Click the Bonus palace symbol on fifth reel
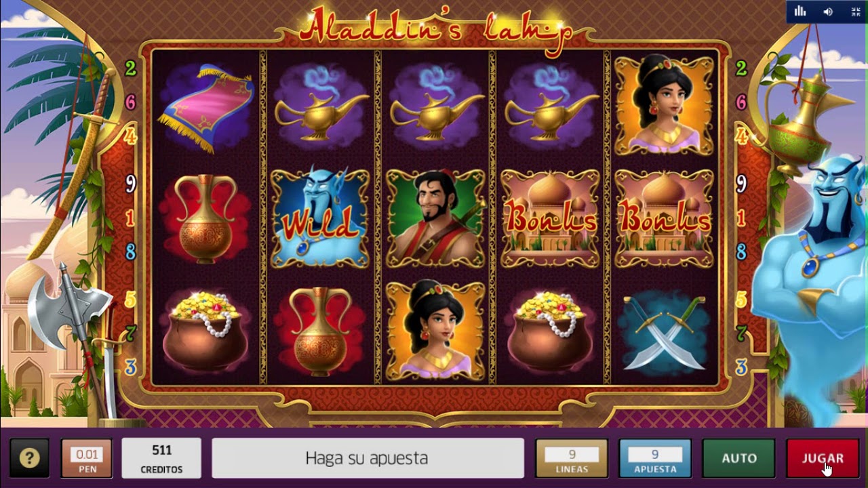 pyautogui.click(x=665, y=218)
